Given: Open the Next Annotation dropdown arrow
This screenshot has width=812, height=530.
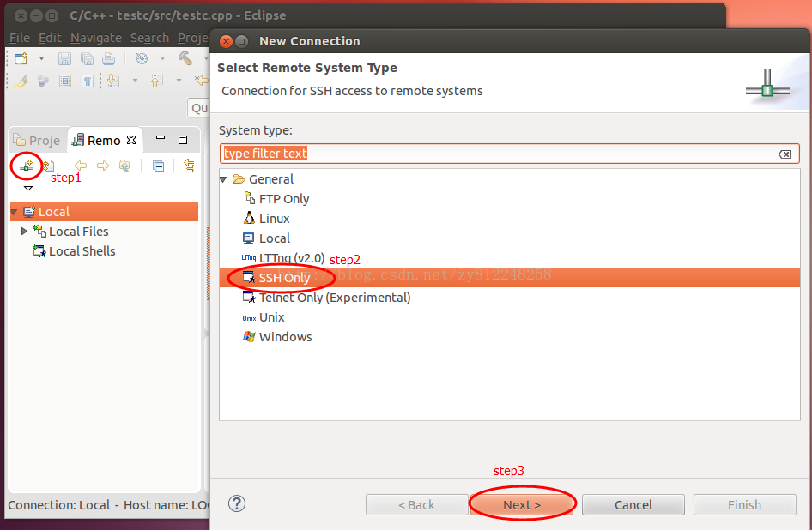Looking at the screenshot, I should [x=135, y=81].
